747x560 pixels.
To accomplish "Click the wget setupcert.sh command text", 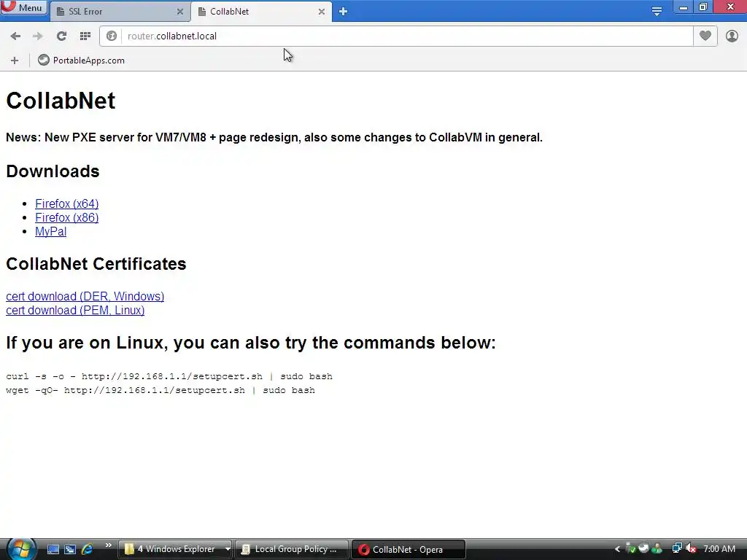I will 160,390.
